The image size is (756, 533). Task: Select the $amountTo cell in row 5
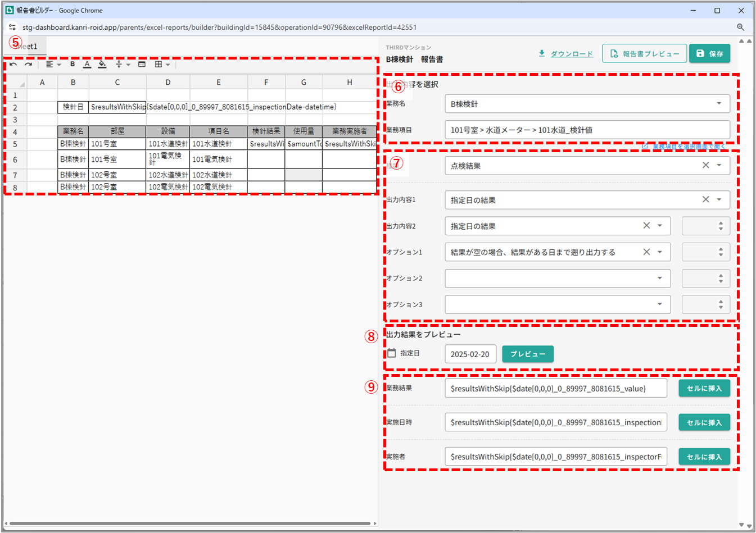click(304, 144)
